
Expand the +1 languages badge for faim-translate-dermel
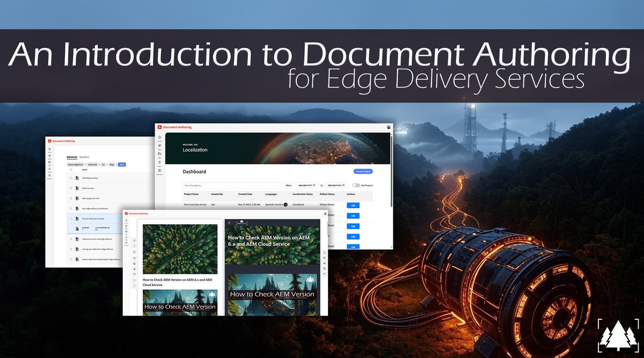coord(286,204)
